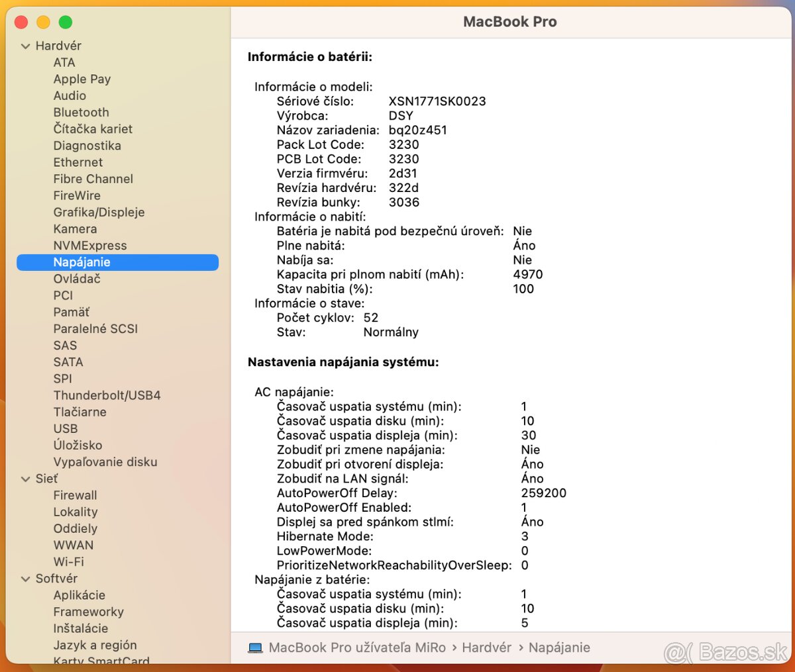Open the Firewall network info

pos(75,495)
